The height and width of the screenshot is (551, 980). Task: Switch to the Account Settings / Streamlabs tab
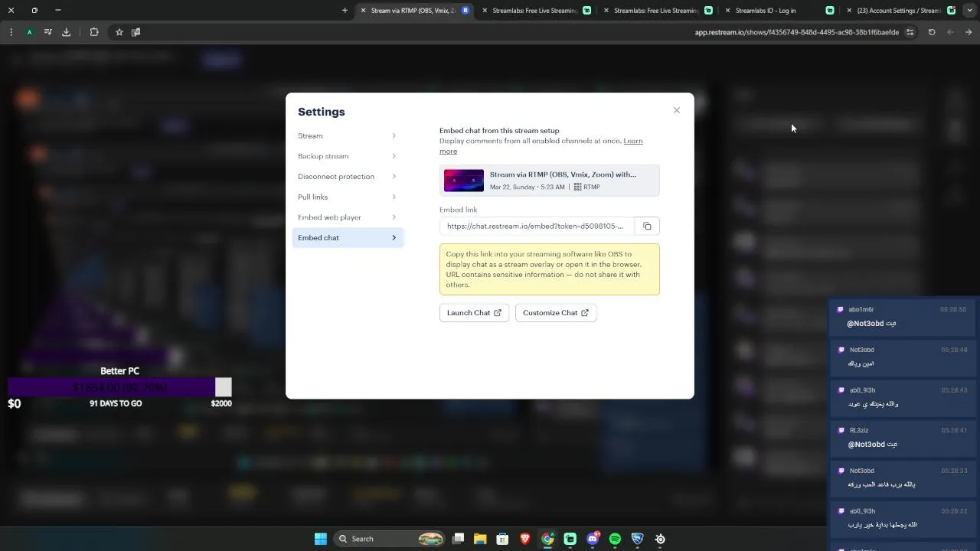900,11
